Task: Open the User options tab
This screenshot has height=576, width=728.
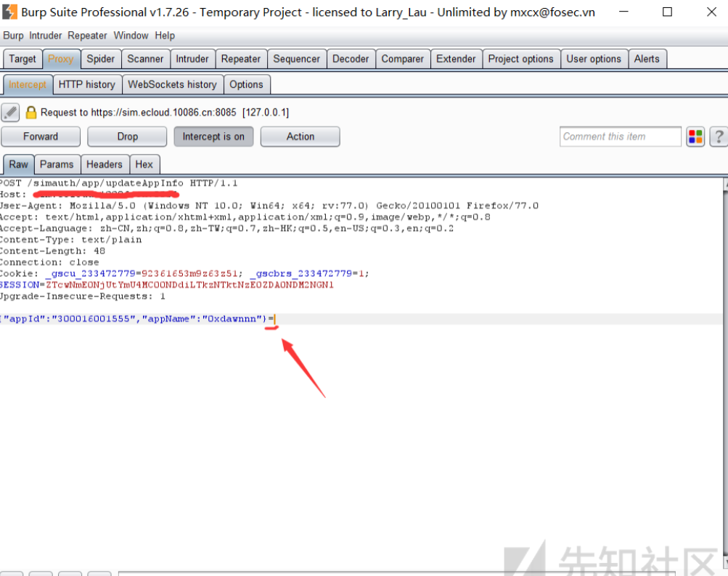Action: click(594, 59)
